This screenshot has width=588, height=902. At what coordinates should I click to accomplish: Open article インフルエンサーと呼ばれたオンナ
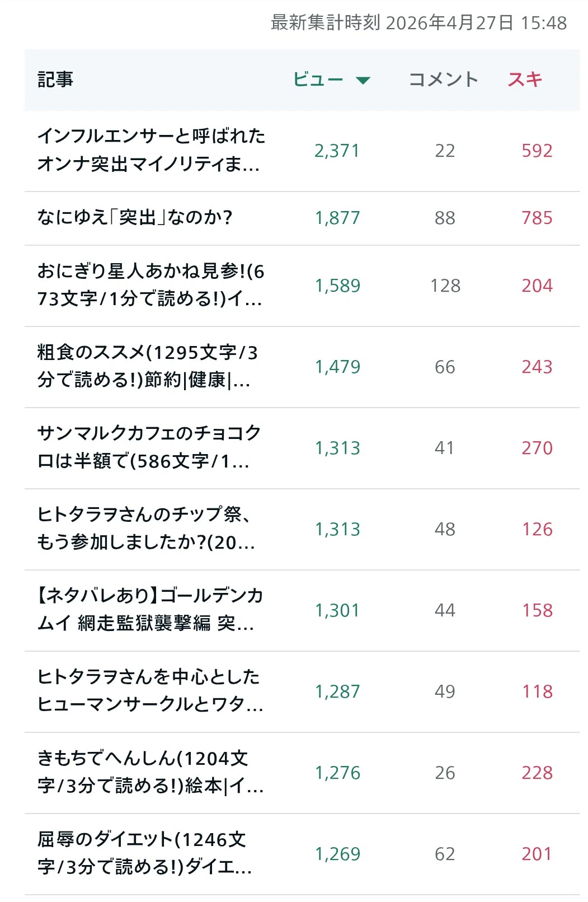tap(151, 150)
